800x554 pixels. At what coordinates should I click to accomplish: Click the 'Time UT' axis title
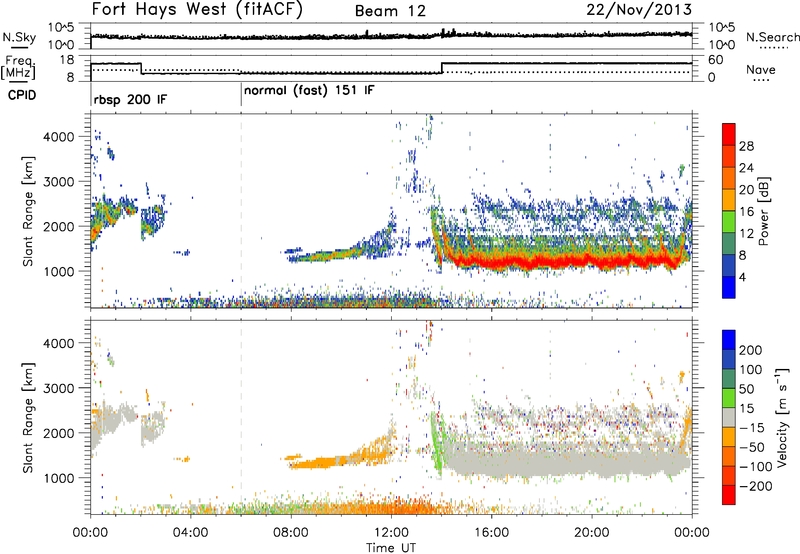391,548
